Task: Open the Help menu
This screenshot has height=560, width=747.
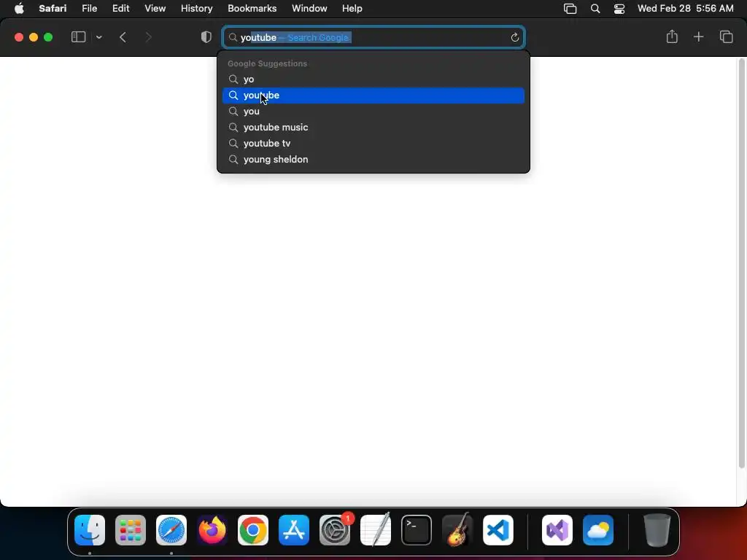Action: 352,9
